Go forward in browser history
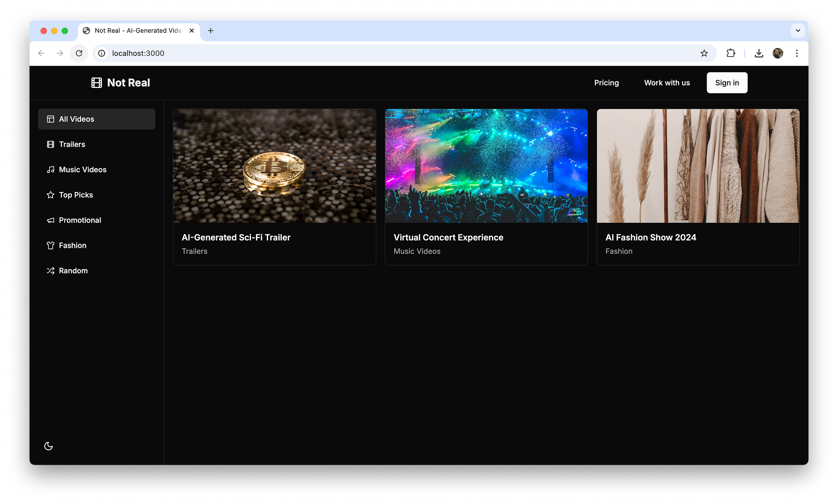The width and height of the screenshot is (838, 504). click(60, 53)
